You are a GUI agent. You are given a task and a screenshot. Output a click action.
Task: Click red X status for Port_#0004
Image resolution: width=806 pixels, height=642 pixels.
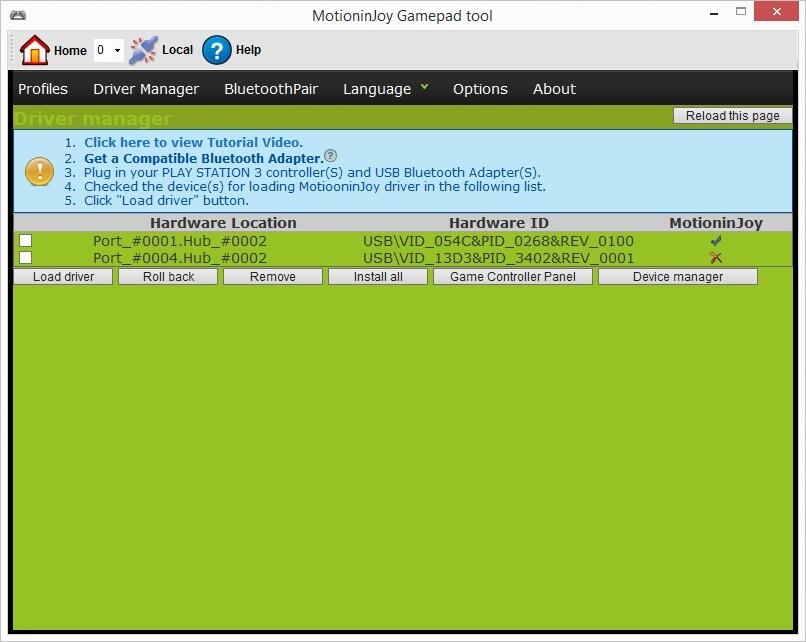(x=716, y=258)
